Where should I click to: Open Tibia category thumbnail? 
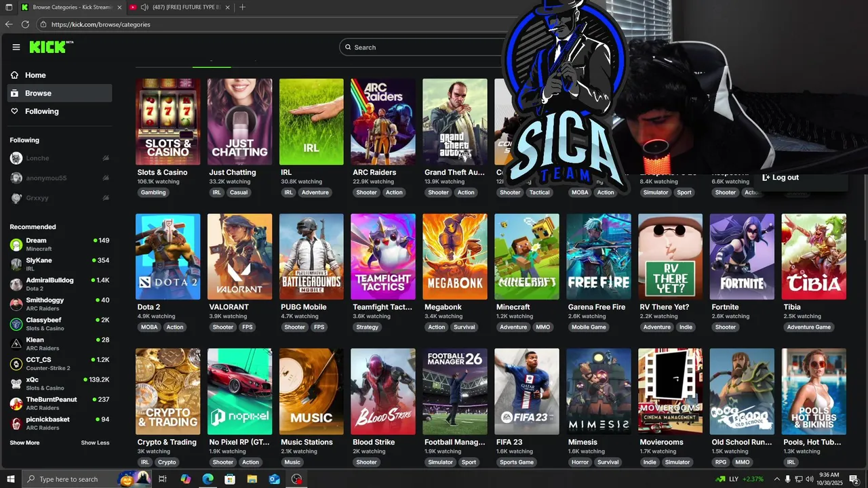[814, 257]
